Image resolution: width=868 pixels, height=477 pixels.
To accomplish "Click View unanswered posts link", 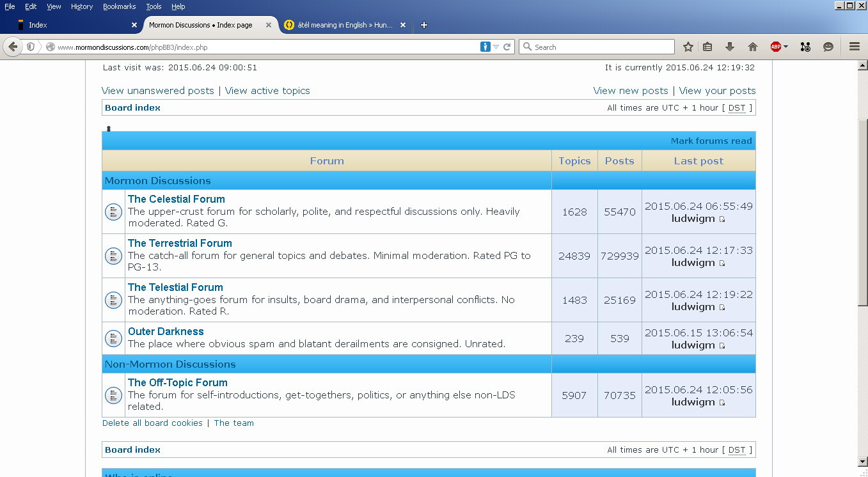I will pos(158,91).
